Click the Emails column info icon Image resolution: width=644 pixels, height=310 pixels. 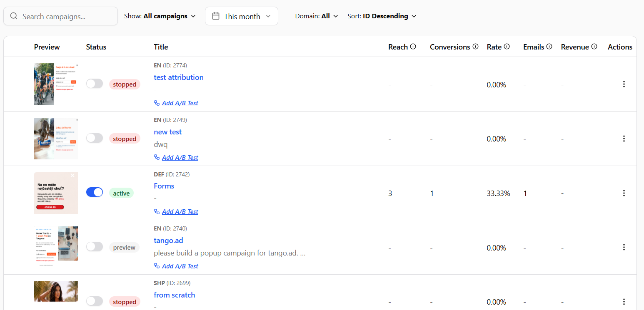pyautogui.click(x=549, y=47)
